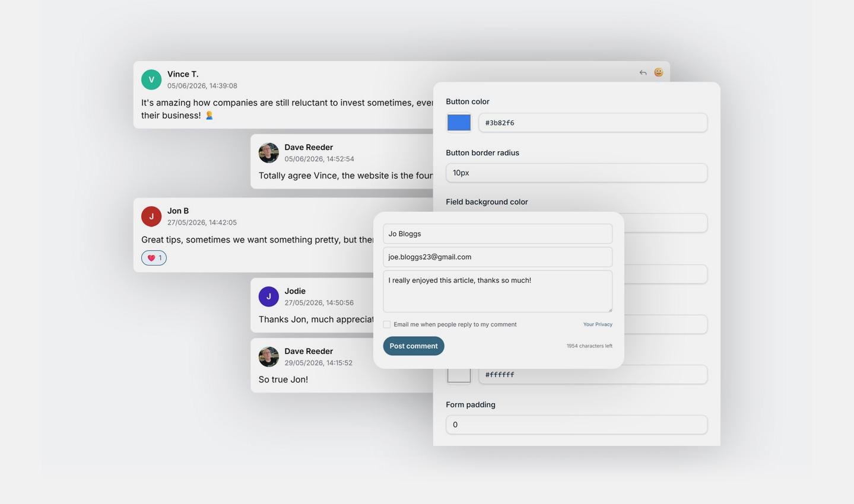Click timestamp 27/05/2026, 14:50:56
Viewport: 854px width, 504px height.
319,302
